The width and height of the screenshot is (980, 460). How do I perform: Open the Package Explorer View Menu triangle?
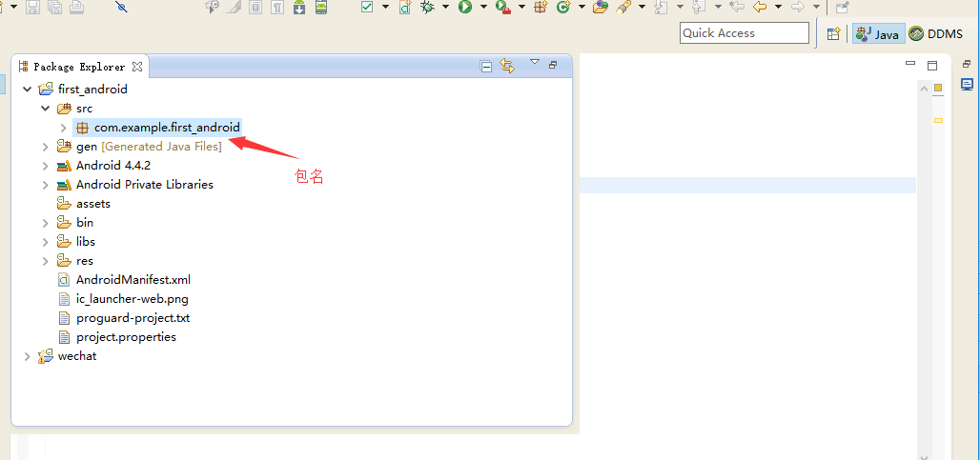point(535,62)
